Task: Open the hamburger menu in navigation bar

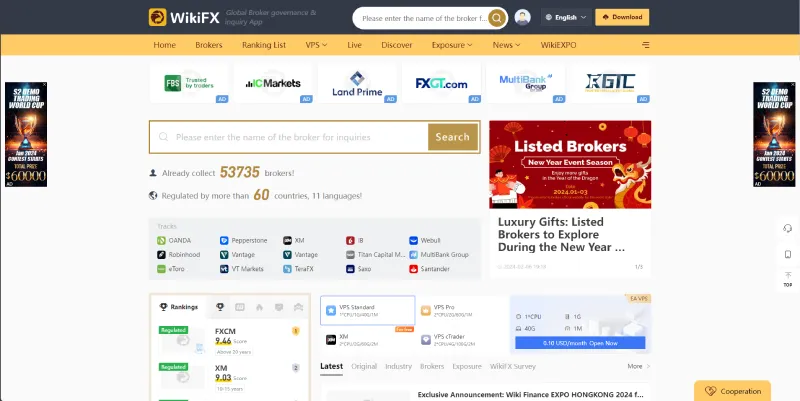Action: pos(645,45)
